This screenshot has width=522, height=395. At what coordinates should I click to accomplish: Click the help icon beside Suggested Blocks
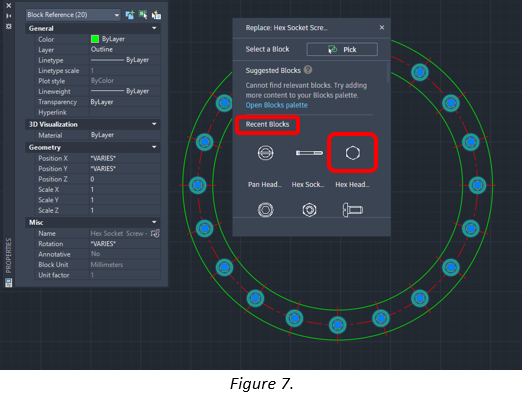click(308, 70)
